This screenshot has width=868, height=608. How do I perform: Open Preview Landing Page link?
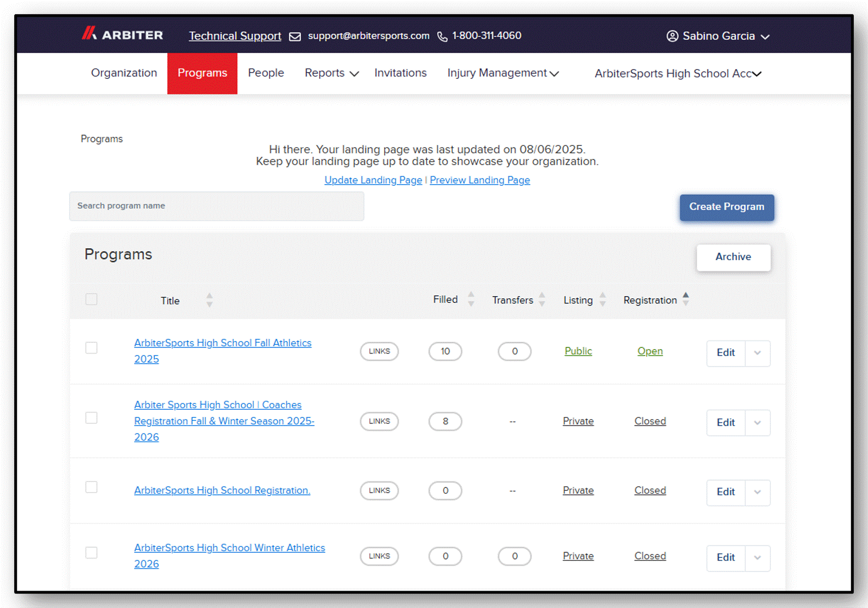click(x=480, y=180)
